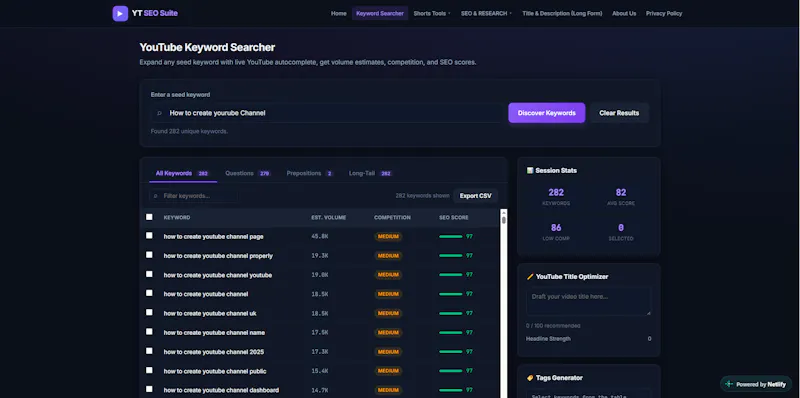The height and width of the screenshot is (398, 800).
Task: Go to the About Us page
Action: (x=624, y=14)
